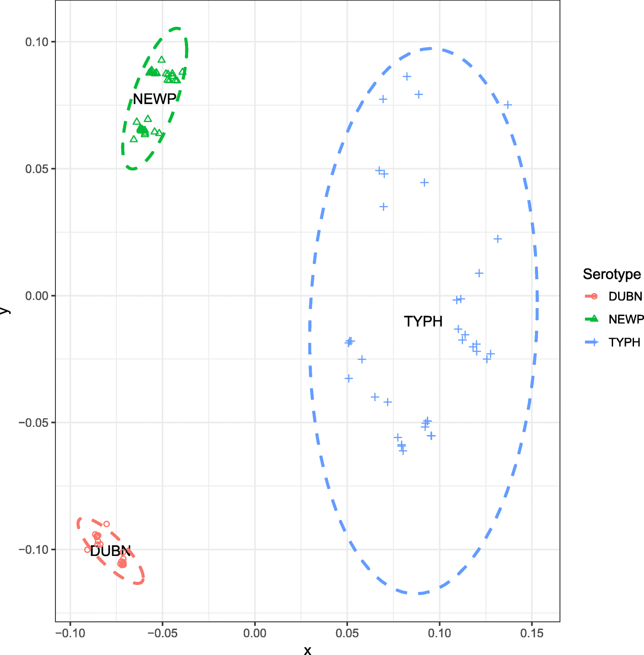Screen dimensions: 644x655
Task: Click the y-axis tick label −0.05
Action: click(x=34, y=423)
